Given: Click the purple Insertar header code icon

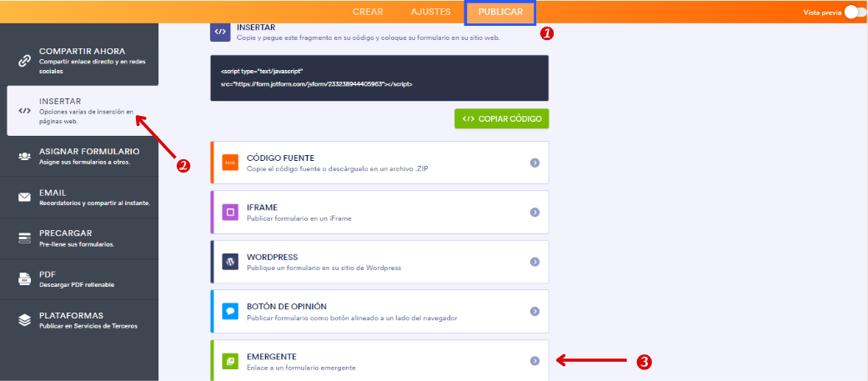Looking at the screenshot, I should pos(220,33).
